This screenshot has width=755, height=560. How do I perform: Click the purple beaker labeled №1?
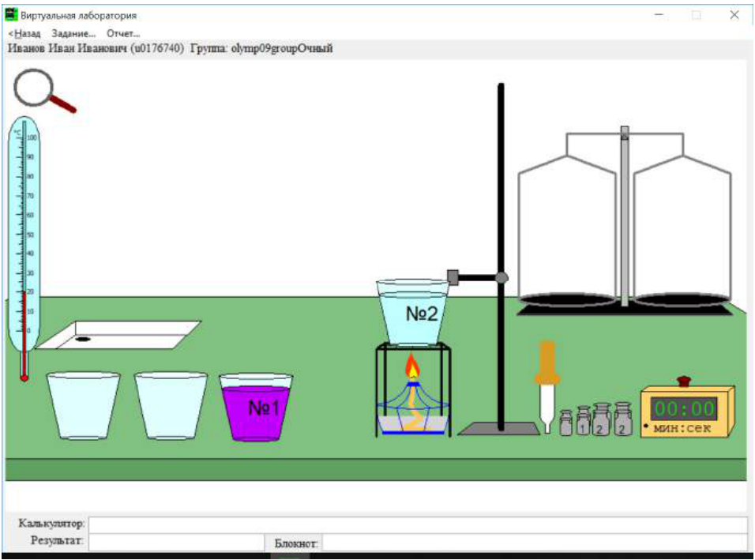pos(256,407)
